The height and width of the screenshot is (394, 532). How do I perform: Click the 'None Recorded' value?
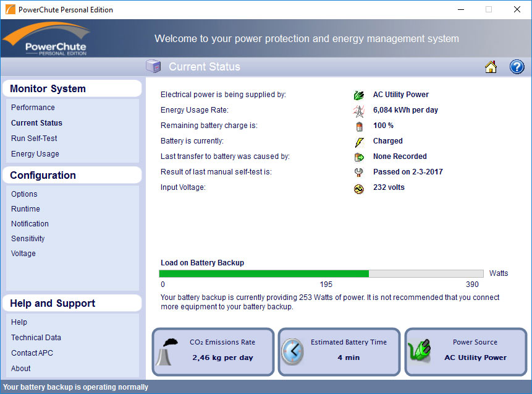pyautogui.click(x=400, y=156)
